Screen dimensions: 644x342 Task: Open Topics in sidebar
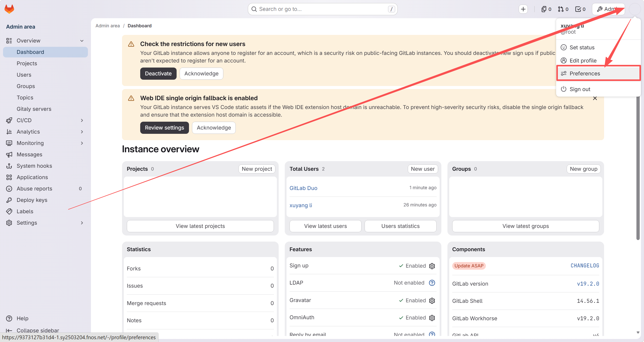(45, 98)
